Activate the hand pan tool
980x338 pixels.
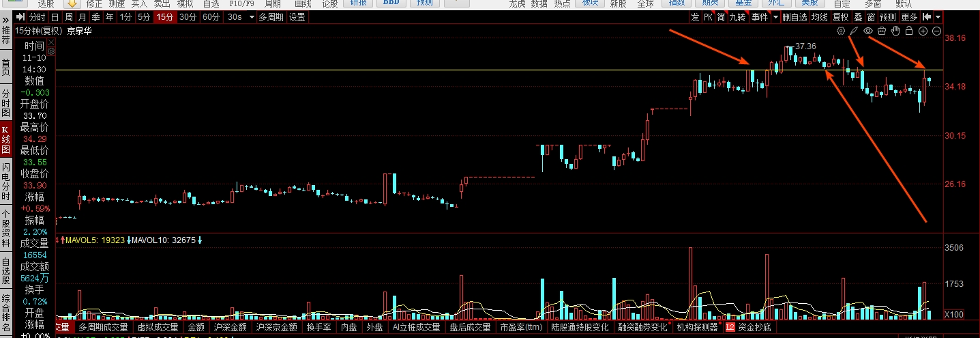[895, 31]
